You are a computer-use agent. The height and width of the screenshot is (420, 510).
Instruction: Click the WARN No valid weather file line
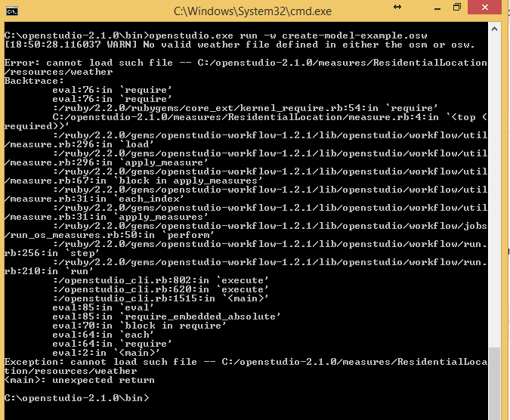(x=240, y=45)
